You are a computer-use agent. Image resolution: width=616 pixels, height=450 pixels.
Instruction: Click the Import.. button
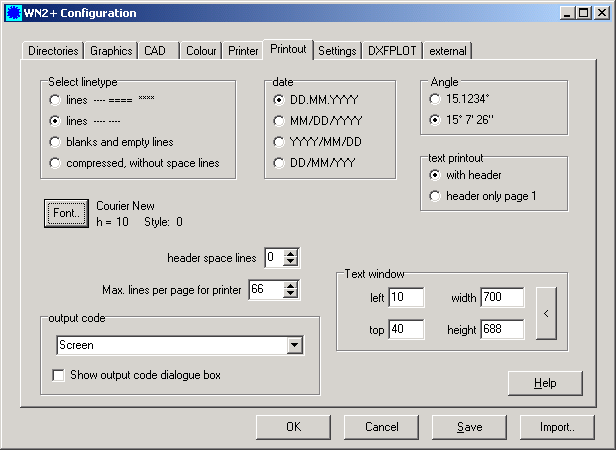tap(557, 427)
